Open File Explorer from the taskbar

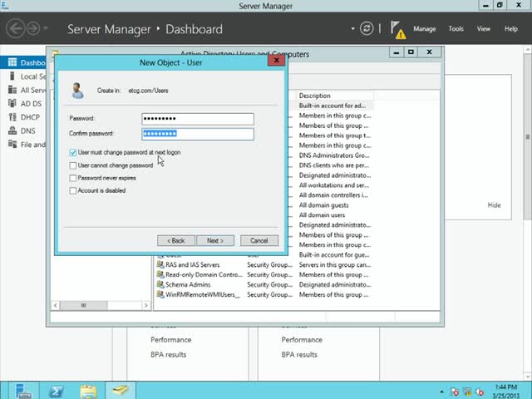pyautogui.click(x=88, y=391)
